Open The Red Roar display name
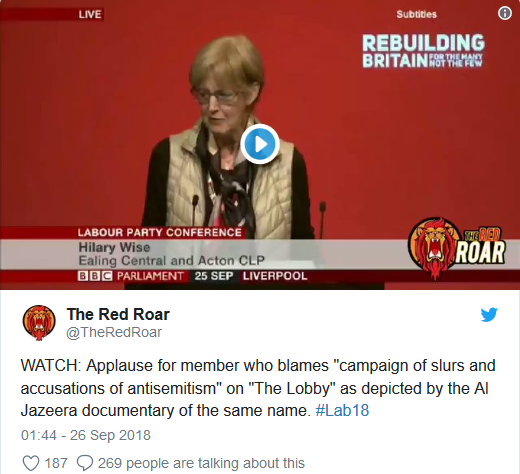 click(x=118, y=314)
